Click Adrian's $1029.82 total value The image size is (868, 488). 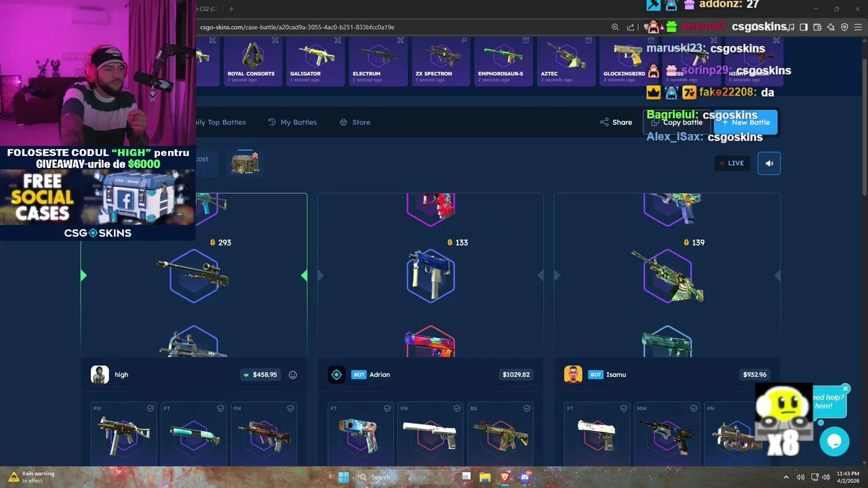click(x=516, y=375)
